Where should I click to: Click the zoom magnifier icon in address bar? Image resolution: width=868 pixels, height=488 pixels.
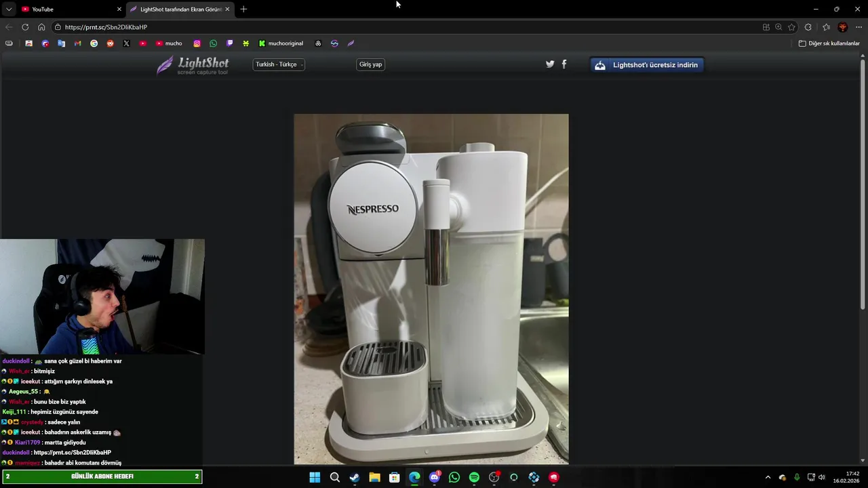point(778,27)
